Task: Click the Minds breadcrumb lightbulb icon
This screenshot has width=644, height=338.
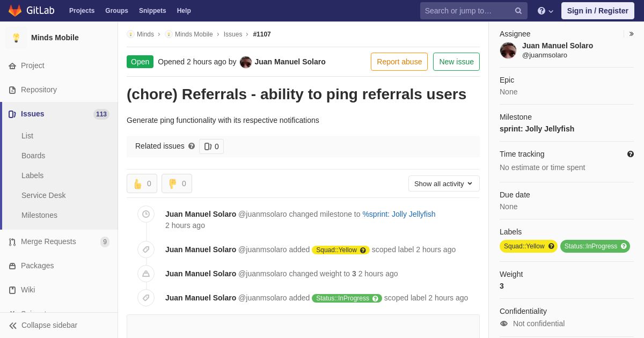Action: point(130,34)
